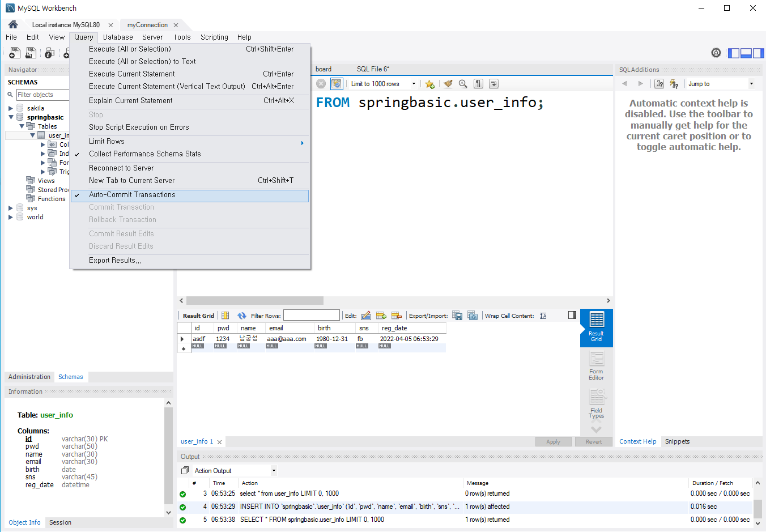766x532 pixels.
Task: Expand the sakila schema
Action: [x=11, y=108]
